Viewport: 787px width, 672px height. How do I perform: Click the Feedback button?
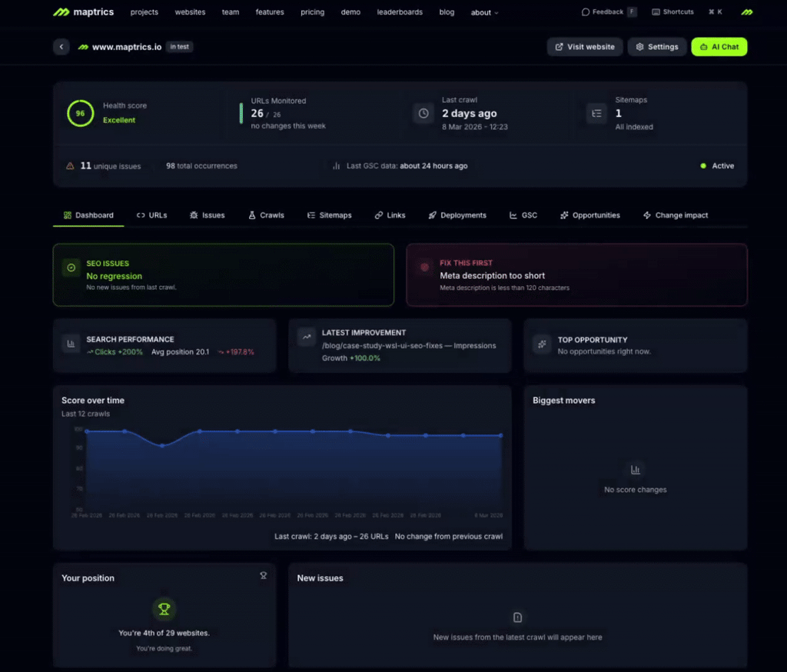[609, 12]
